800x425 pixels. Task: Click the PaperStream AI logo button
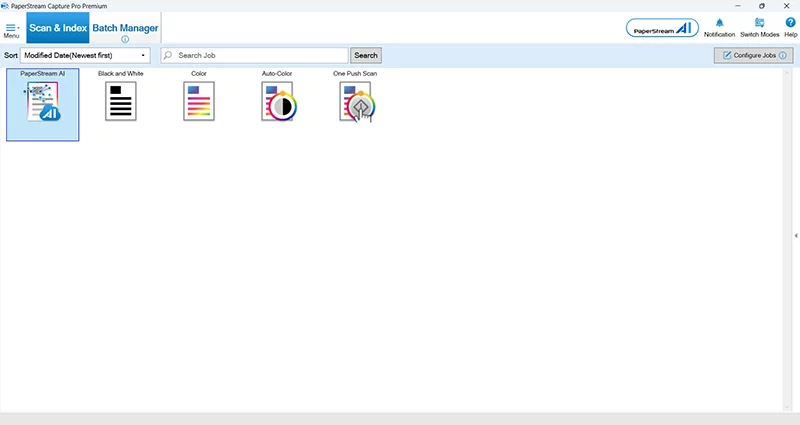click(661, 29)
